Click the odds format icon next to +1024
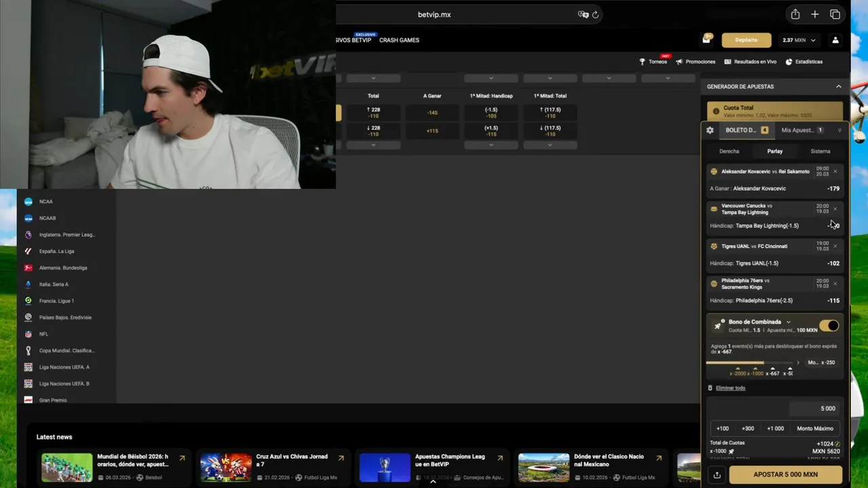This screenshot has width=868, height=488. click(837, 444)
